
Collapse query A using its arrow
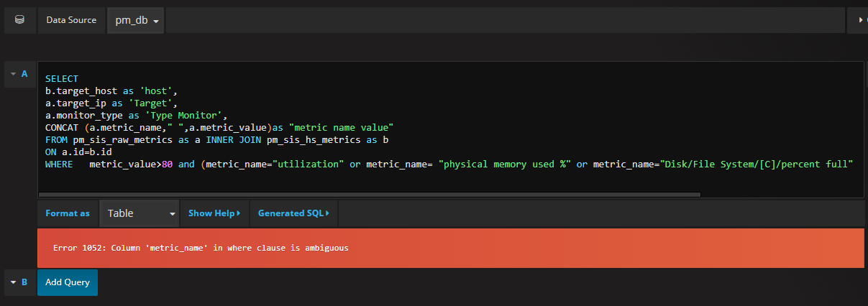tap(13, 74)
